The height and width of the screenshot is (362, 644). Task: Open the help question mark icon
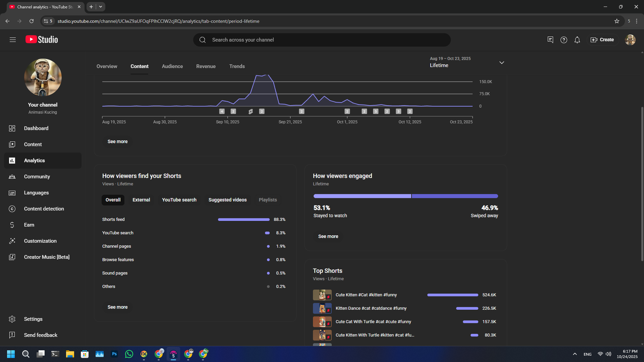563,40
